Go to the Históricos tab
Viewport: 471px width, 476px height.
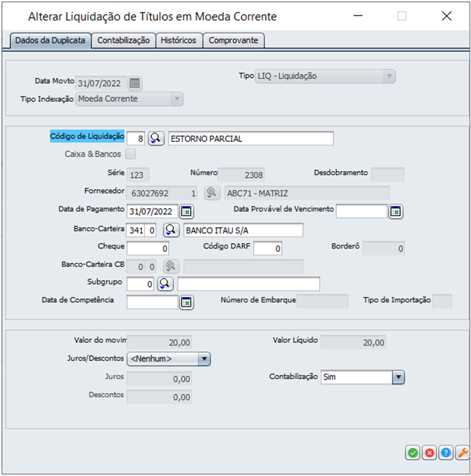point(178,41)
